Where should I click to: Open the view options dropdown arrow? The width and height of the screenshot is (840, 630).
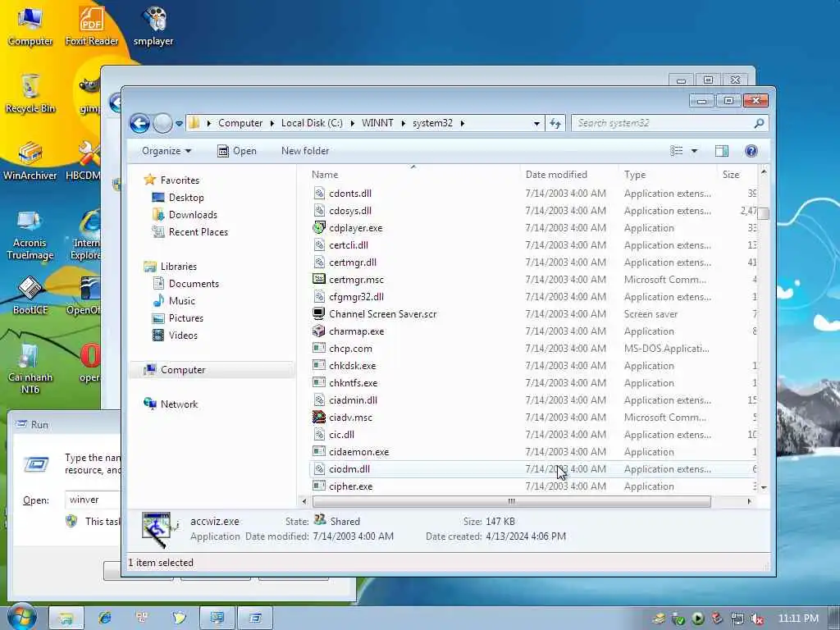694,151
